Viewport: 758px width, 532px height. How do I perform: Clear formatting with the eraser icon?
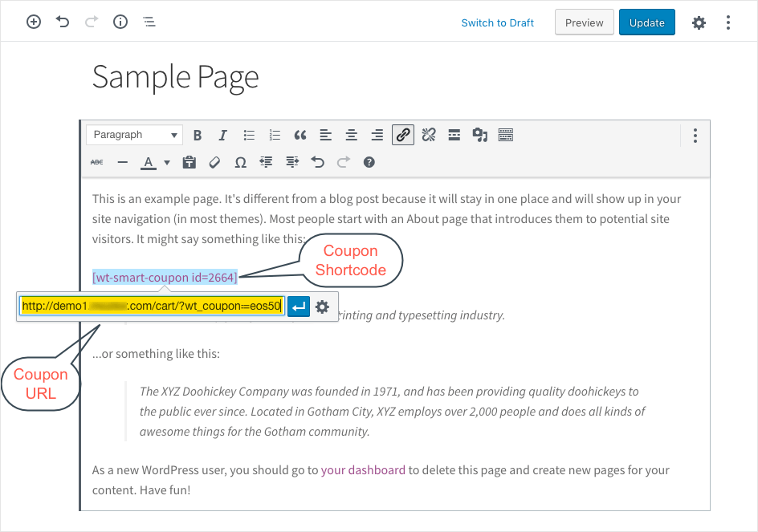(x=214, y=162)
